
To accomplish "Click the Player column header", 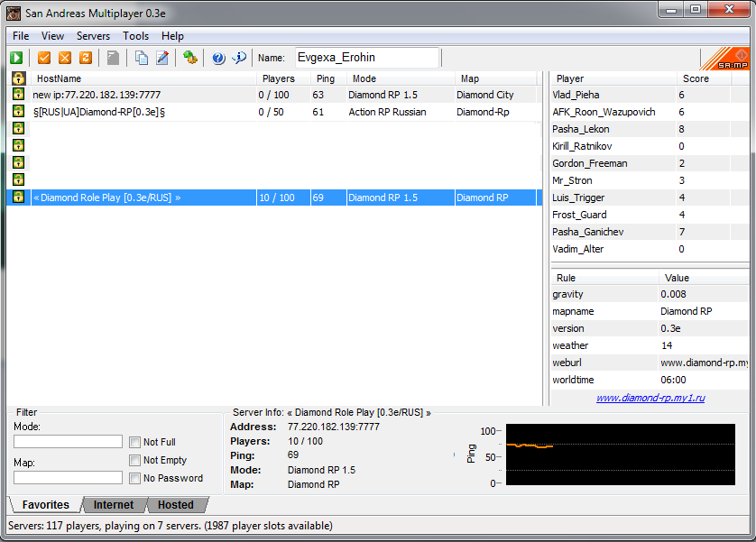I will [x=613, y=78].
